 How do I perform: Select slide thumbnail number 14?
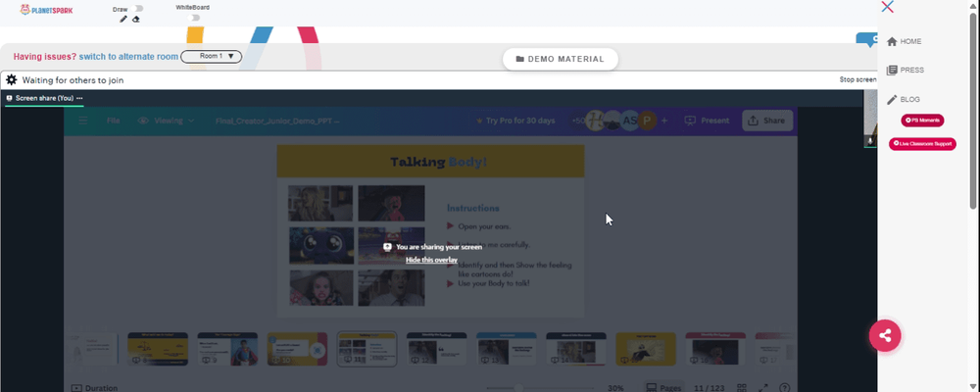[576, 349]
